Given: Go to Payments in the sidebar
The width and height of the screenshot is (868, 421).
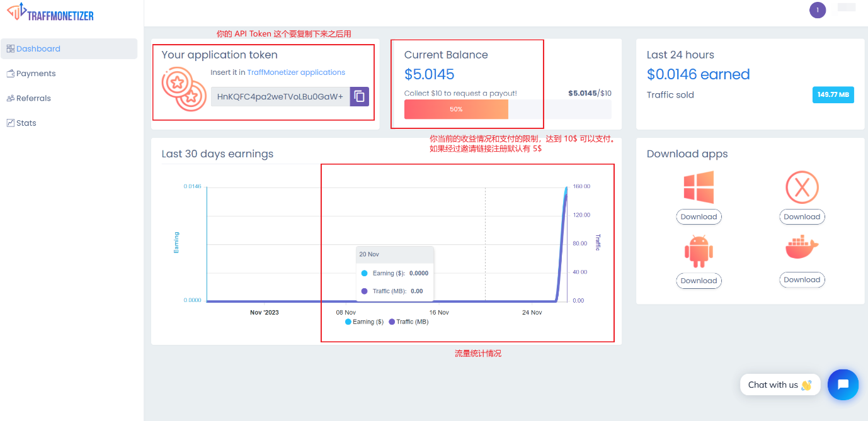Looking at the screenshot, I should click(36, 74).
